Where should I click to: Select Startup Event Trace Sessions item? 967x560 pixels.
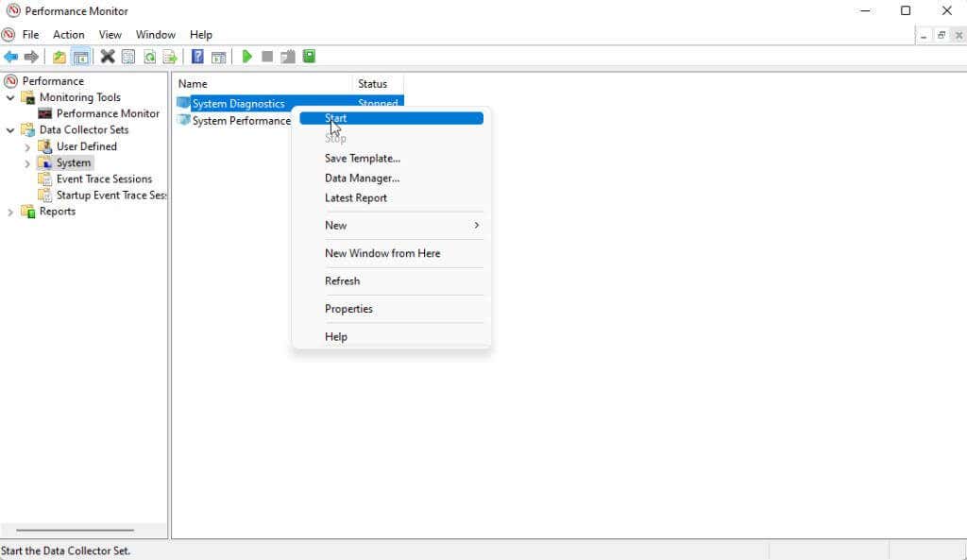point(111,195)
